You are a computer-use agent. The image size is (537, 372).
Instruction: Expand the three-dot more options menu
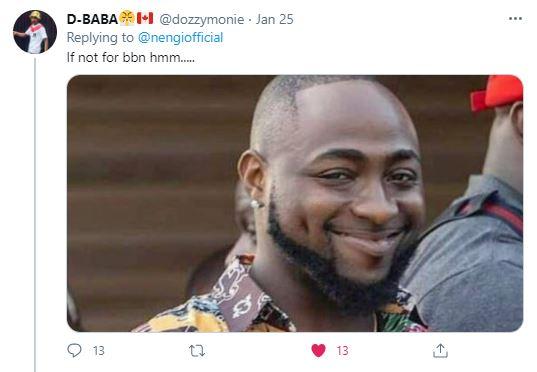click(515, 18)
